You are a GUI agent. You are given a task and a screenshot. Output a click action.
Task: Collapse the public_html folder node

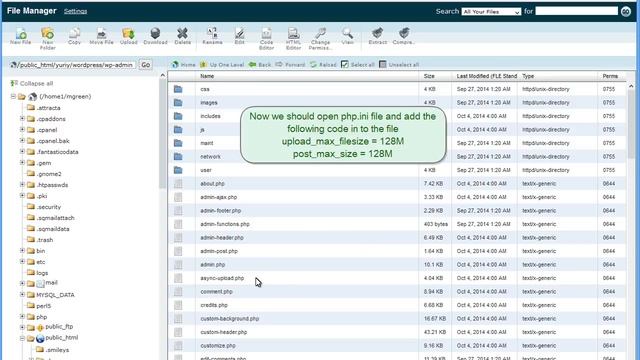(x=22, y=338)
